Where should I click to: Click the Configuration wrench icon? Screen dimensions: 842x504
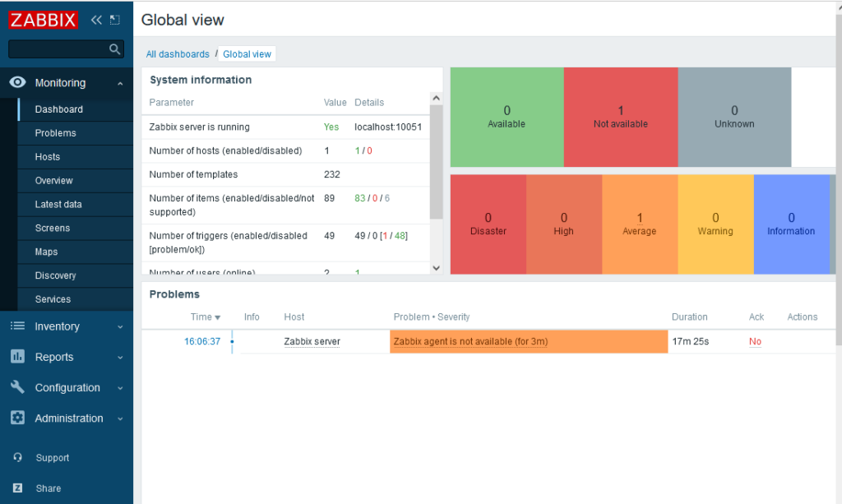17,387
